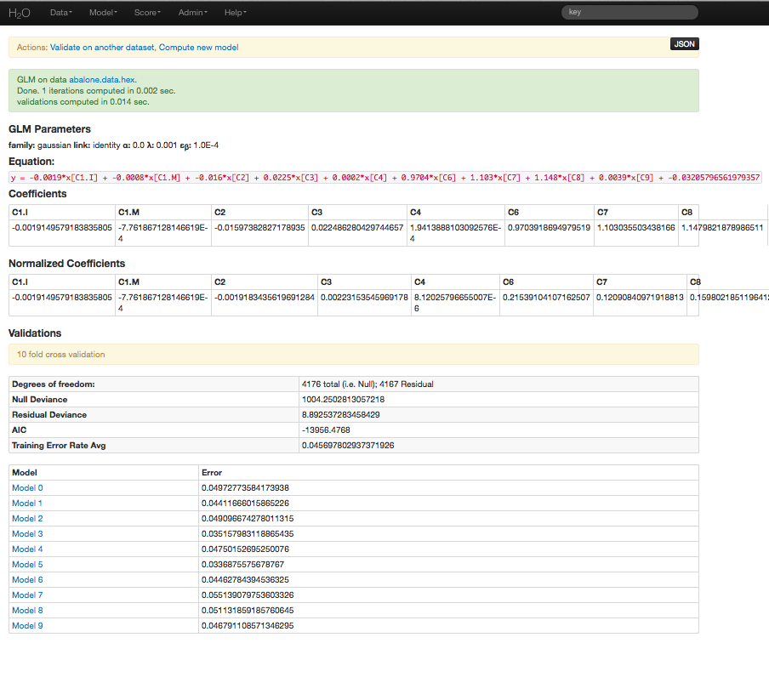Open Model 1 results
Viewport: 769px width, 700px height.
pyautogui.click(x=26, y=503)
